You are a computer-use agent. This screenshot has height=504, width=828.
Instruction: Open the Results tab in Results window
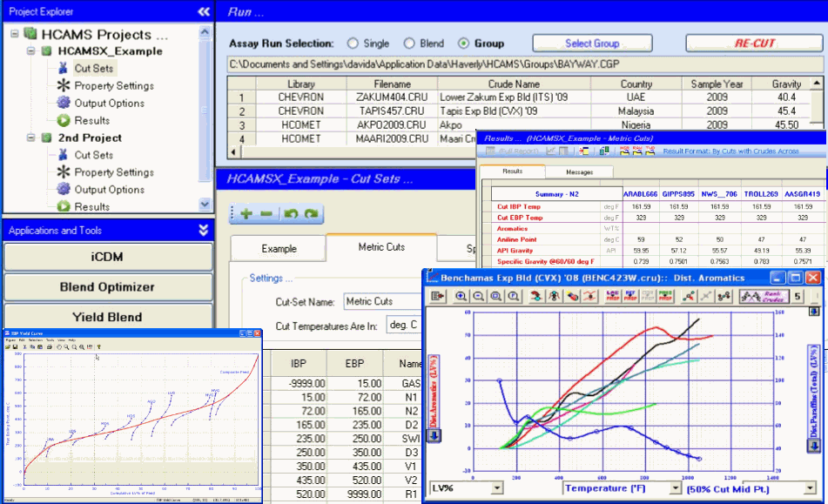[x=512, y=171]
